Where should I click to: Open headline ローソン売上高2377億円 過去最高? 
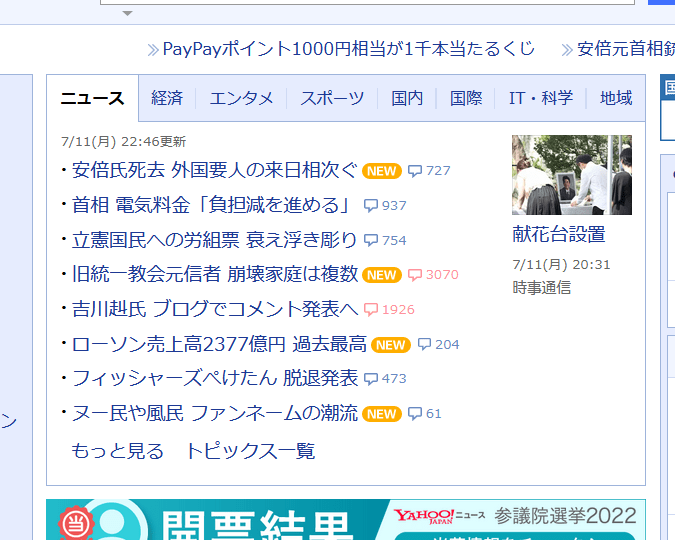coord(219,344)
